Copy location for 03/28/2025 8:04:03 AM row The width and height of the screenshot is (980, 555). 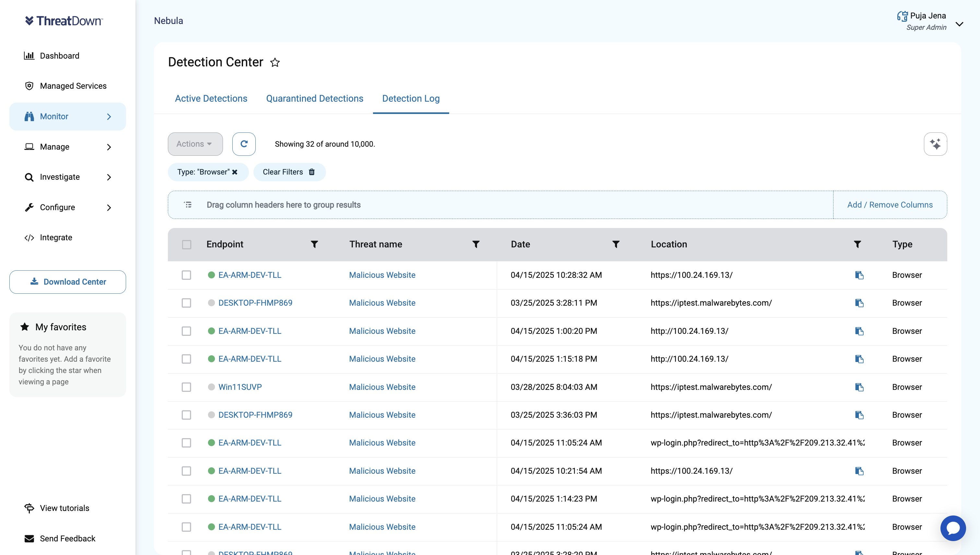pyautogui.click(x=859, y=387)
